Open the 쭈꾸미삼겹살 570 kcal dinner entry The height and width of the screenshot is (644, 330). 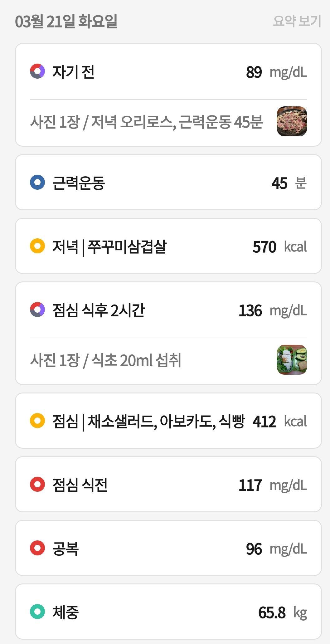pyautogui.click(x=168, y=246)
